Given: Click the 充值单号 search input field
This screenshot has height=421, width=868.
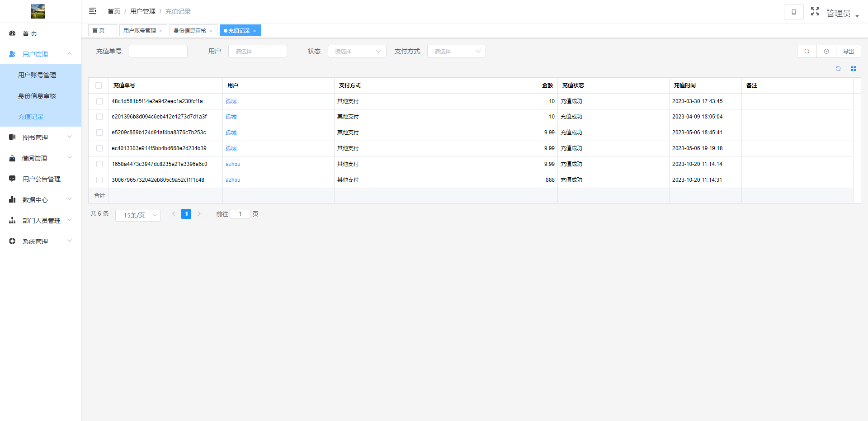Looking at the screenshot, I should (158, 52).
